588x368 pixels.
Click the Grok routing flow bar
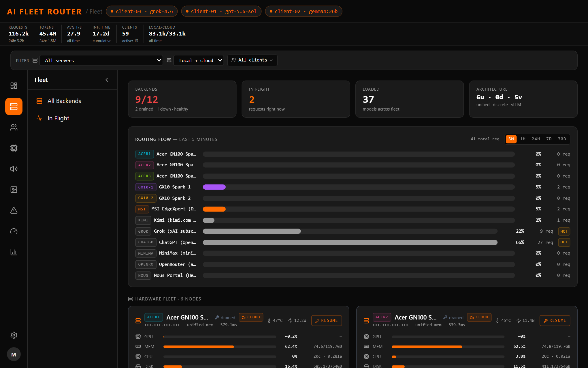click(252, 231)
